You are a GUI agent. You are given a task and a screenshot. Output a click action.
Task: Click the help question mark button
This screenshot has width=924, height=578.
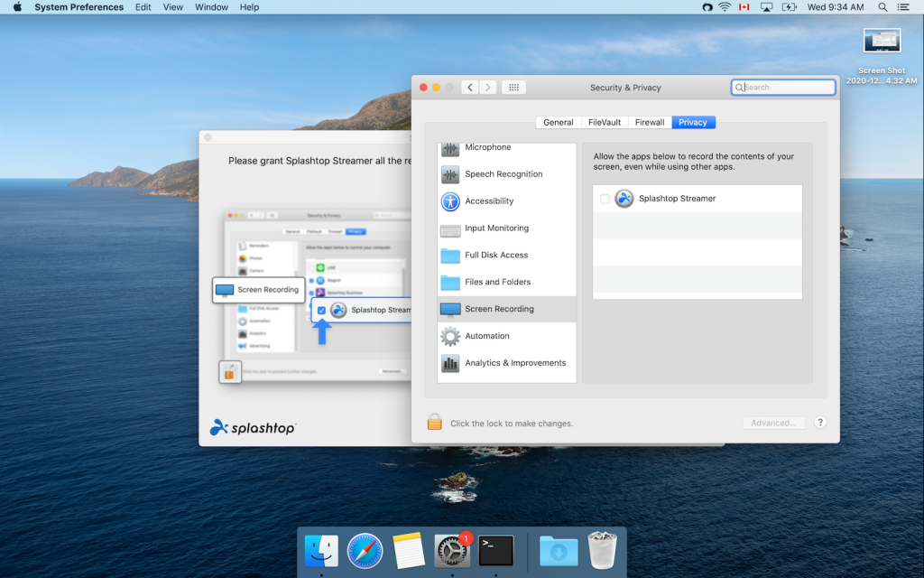click(820, 423)
